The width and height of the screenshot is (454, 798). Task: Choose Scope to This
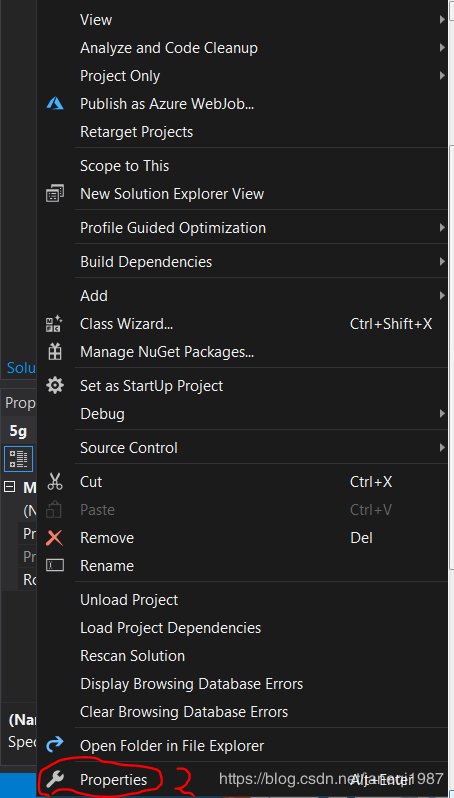124,165
